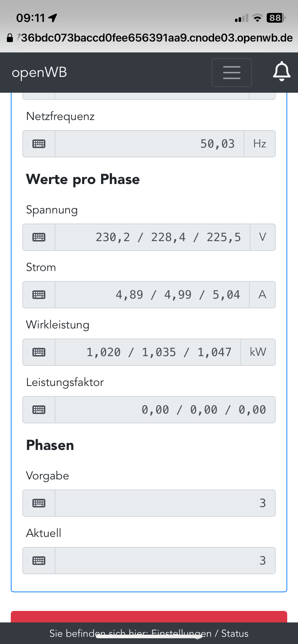
Task: Click keyboard icon beside Wirkleistung field
Action: [39, 352]
